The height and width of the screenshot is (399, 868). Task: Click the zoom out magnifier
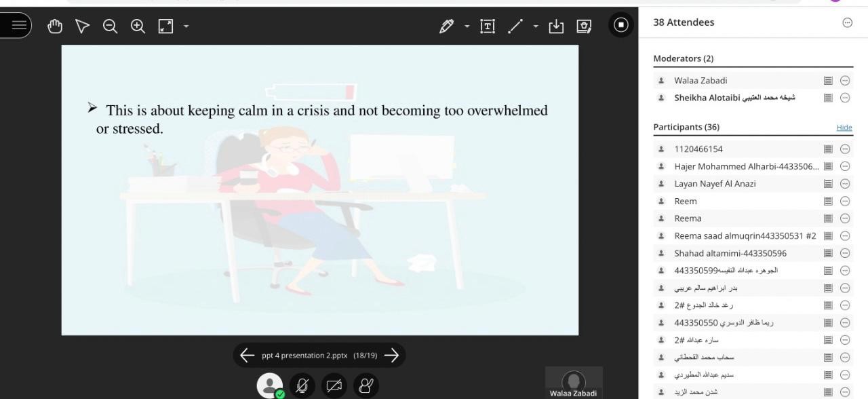[x=110, y=26]
